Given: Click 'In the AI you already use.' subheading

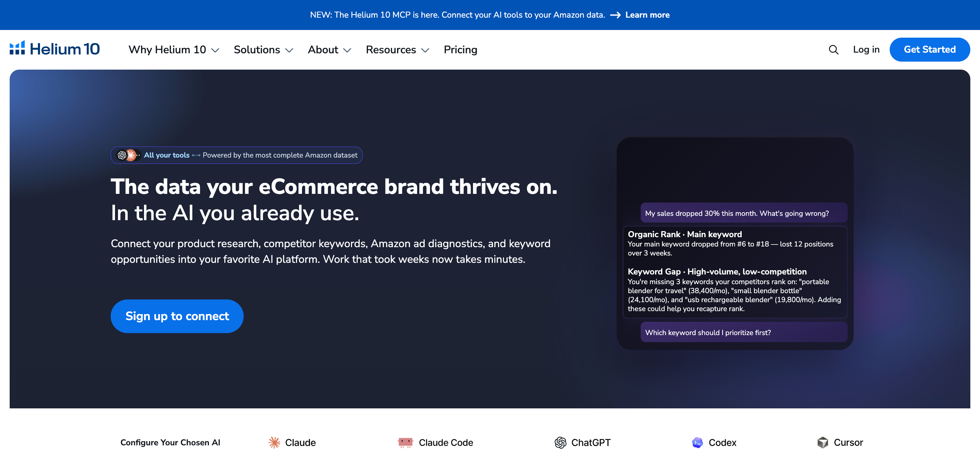Looking at the screenshot, I should [235, 213].
